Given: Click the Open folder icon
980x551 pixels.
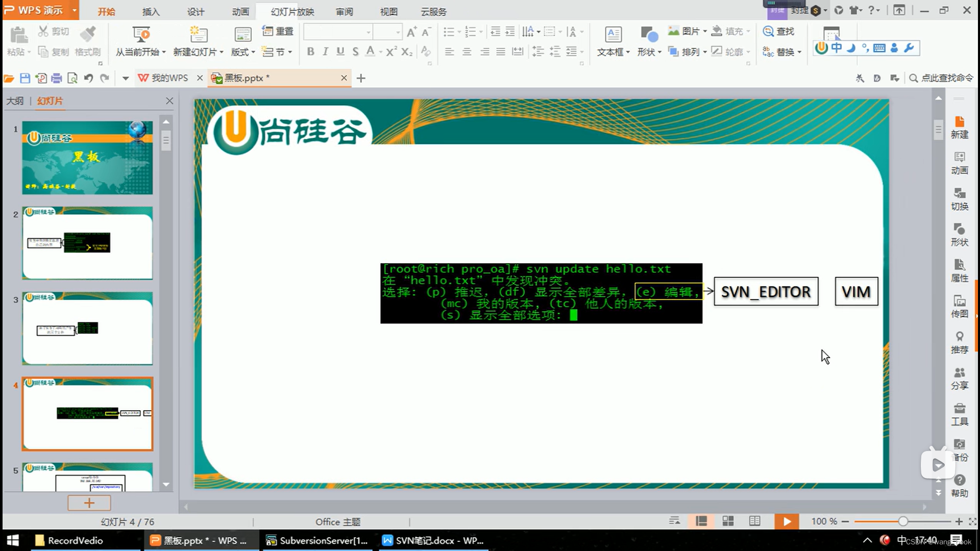Looking at the screenshot, I should [x=9, y=78].
